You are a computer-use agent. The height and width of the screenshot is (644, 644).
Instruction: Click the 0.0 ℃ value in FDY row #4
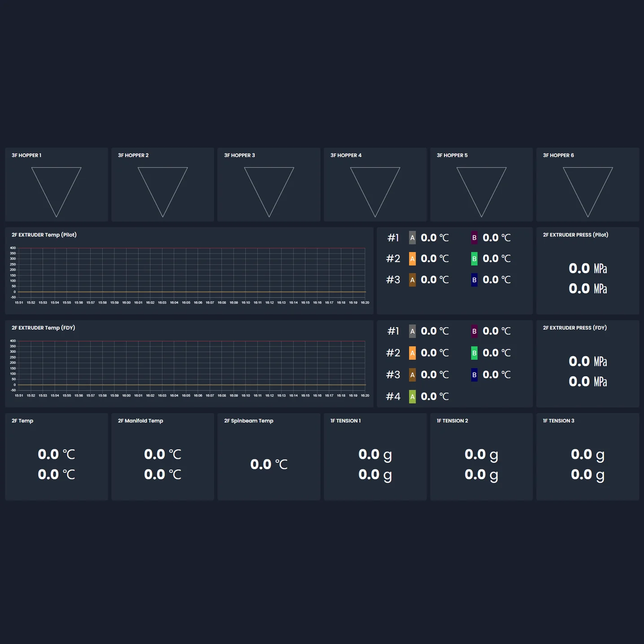435,396
